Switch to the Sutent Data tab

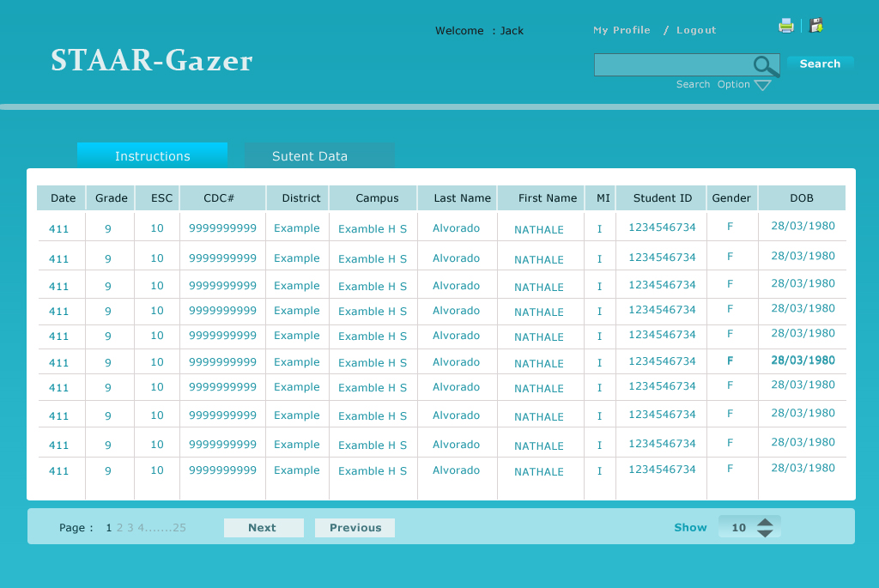coord(309,156)
